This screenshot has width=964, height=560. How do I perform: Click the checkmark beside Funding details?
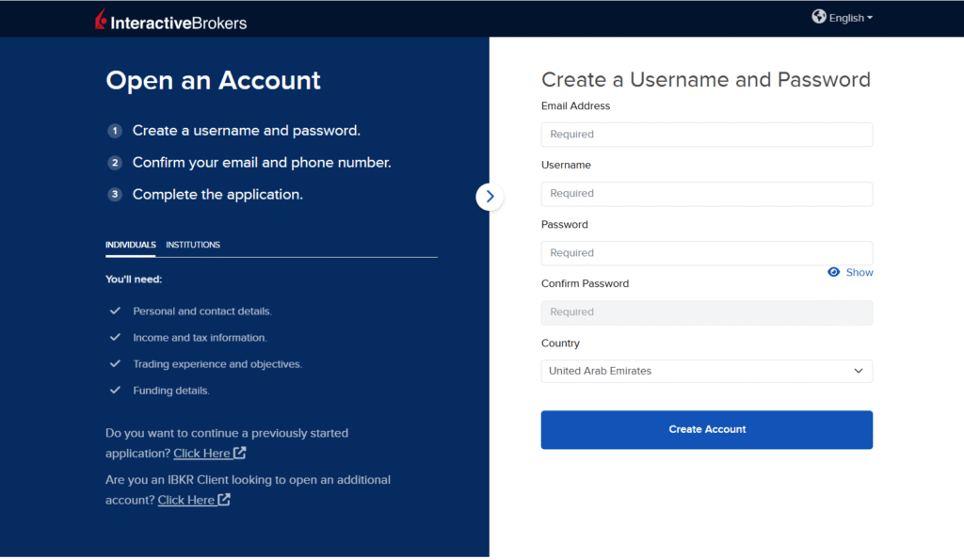(x=115, y=390)
